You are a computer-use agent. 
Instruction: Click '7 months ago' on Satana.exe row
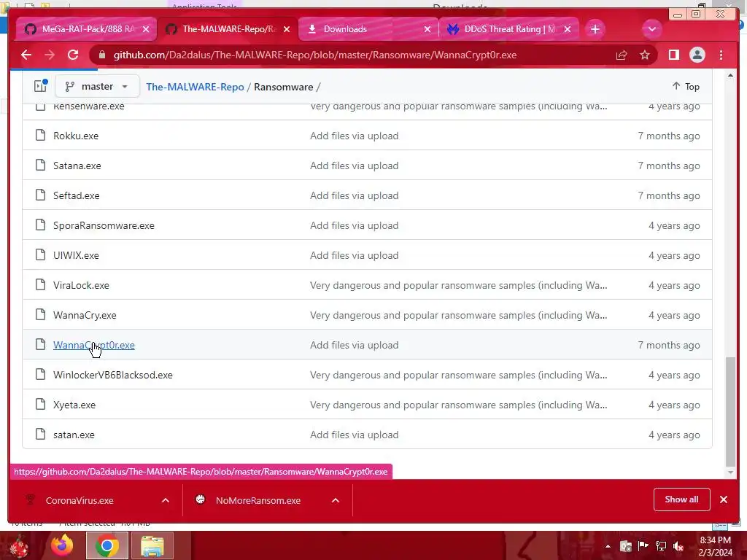click(x=669, y=166)
